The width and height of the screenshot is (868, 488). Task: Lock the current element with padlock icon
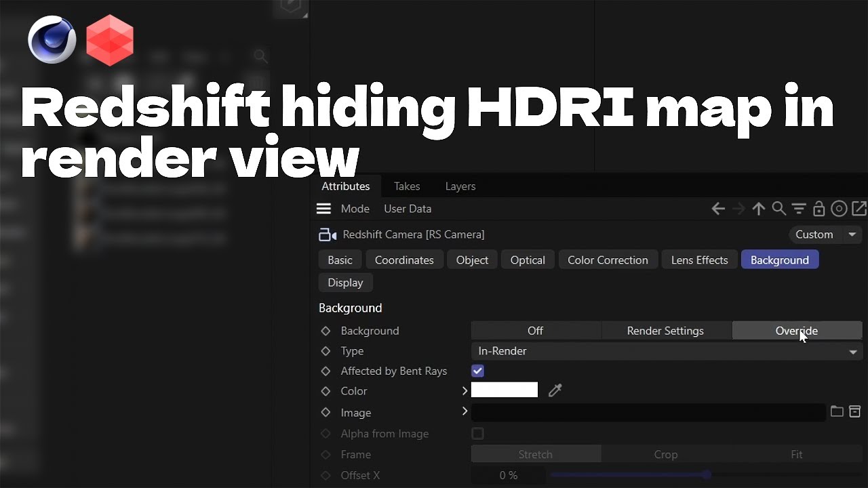[818, 209]
